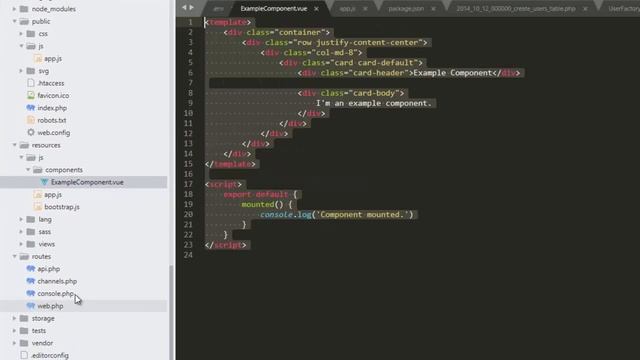Click the vendor folder icon
The height and width of the screenshot is (360, 640).
pos(24,343)
